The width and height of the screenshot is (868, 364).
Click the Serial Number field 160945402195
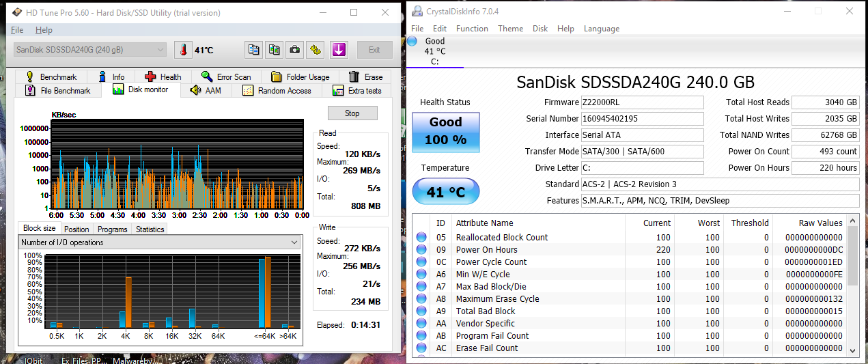click(642, 119)
